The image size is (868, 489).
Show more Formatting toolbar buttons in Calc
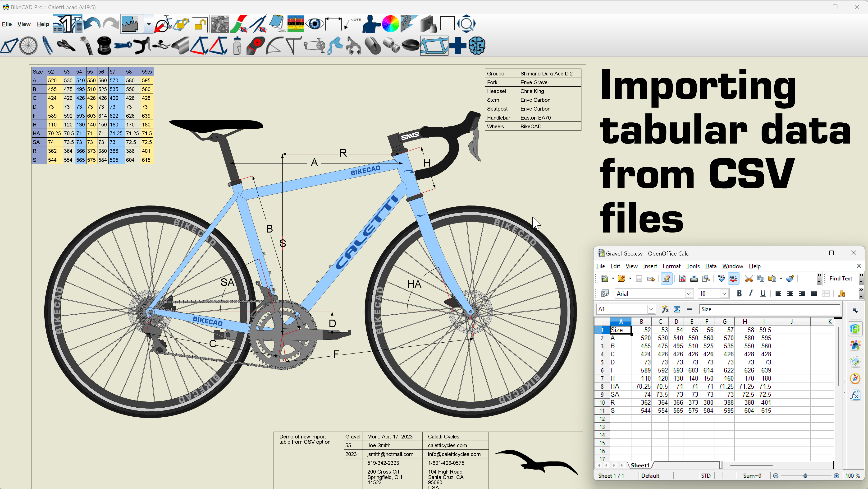(861, 293)
